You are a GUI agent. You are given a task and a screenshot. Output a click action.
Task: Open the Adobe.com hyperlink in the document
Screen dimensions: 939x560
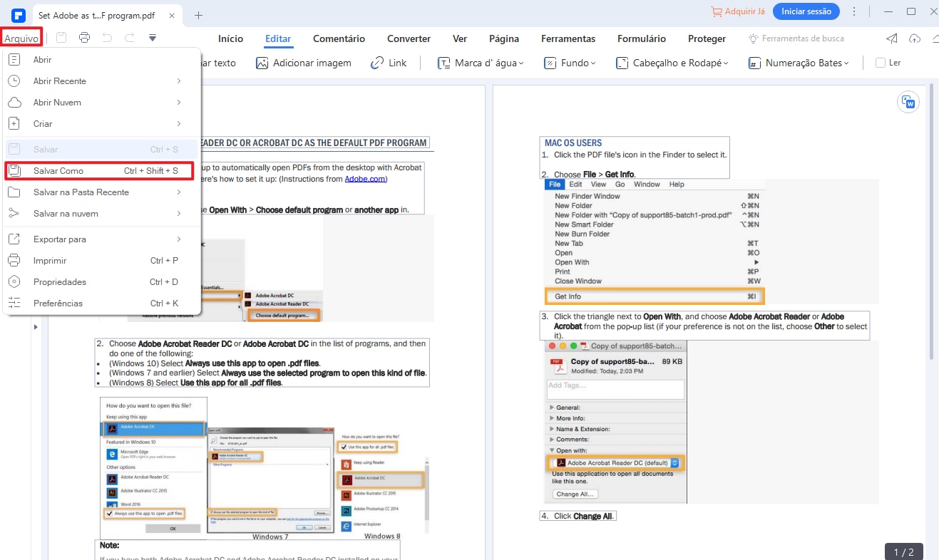coord(366,179)
